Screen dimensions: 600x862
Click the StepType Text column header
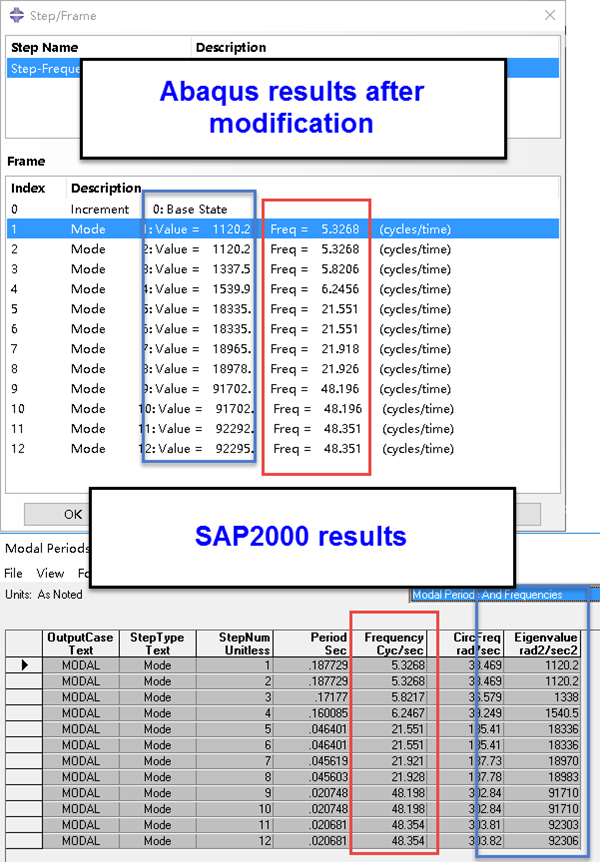click(x=157, y=644)
